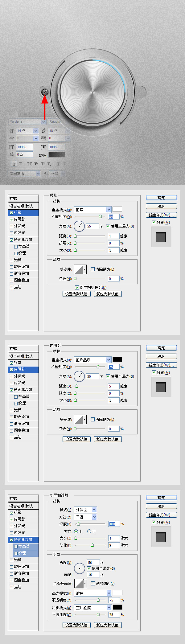The image size is (185, 644).
Task: Click the 高度 value field showing 16
Action: coord(93,575)
